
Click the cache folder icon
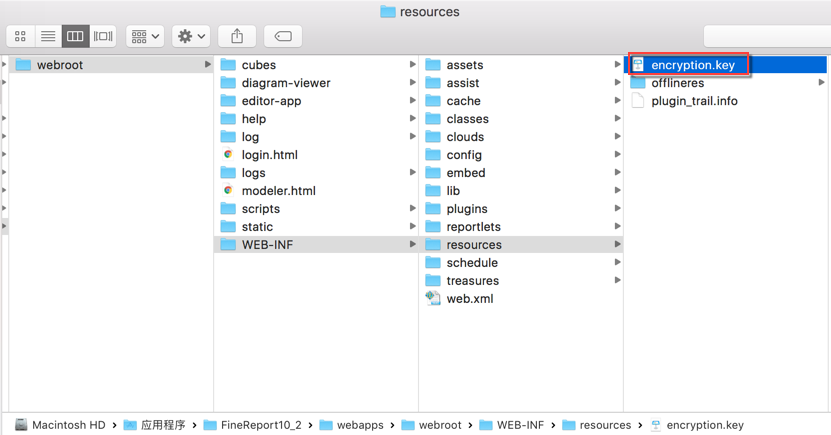(433, 101)
